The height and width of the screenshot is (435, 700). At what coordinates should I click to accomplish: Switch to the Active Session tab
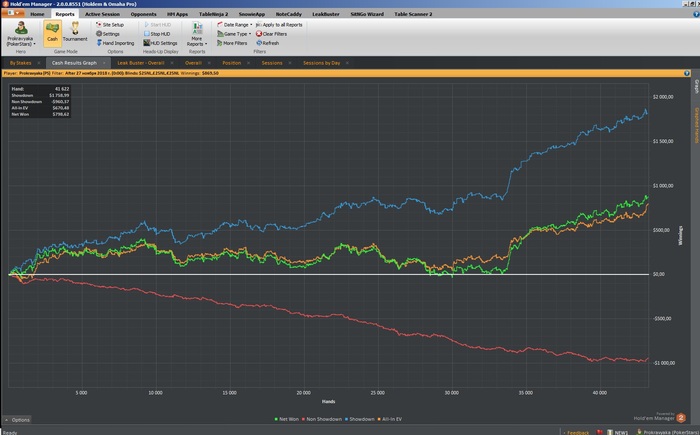click(102, 14)
